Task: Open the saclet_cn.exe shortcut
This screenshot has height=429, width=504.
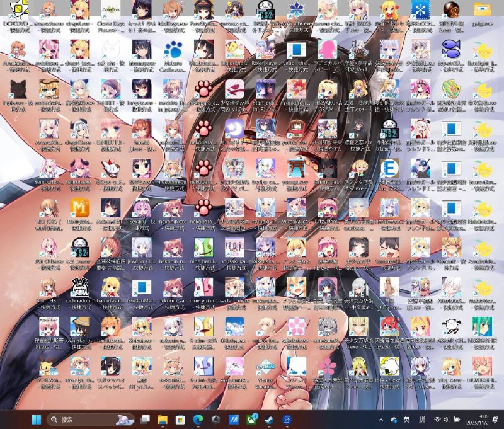Action: (234, 287)
